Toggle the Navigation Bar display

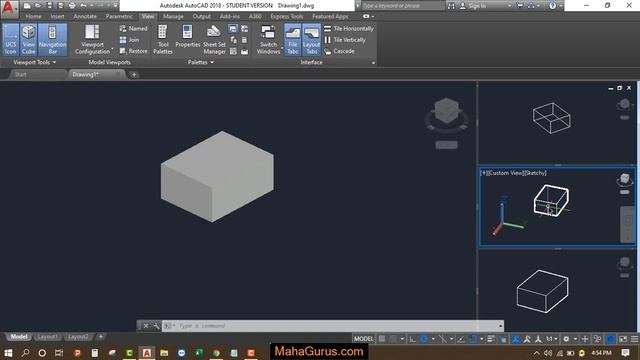pyautogui.click(x=52, y=39)
